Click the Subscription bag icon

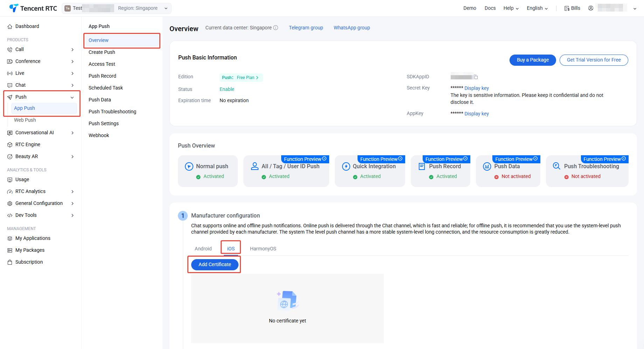pos(10,262)
